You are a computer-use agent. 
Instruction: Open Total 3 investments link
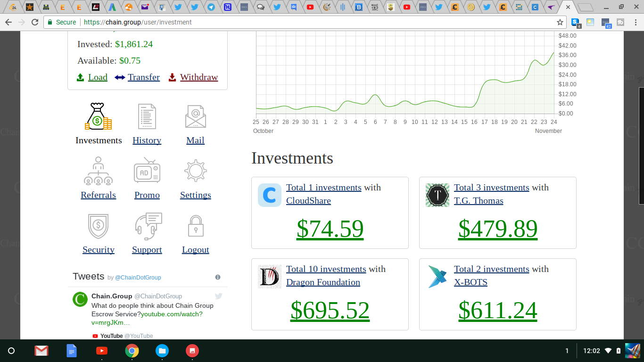tap(492, 188)
